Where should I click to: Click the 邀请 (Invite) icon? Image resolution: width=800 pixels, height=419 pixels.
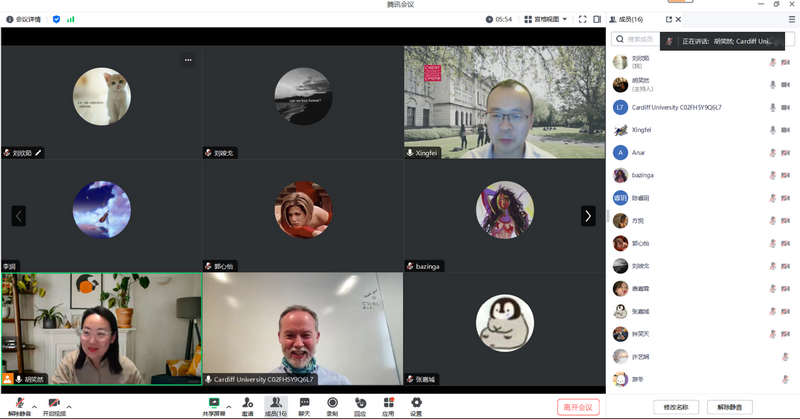pos(247,404)
